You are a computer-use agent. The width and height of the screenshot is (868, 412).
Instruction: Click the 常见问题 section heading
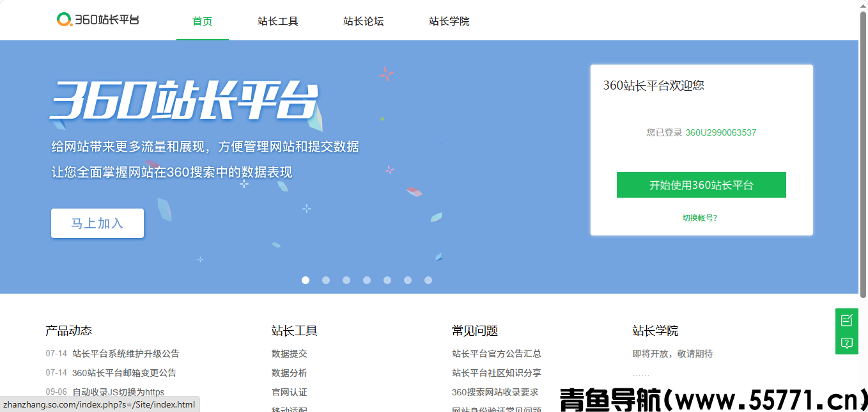click(x=475, y=331)
